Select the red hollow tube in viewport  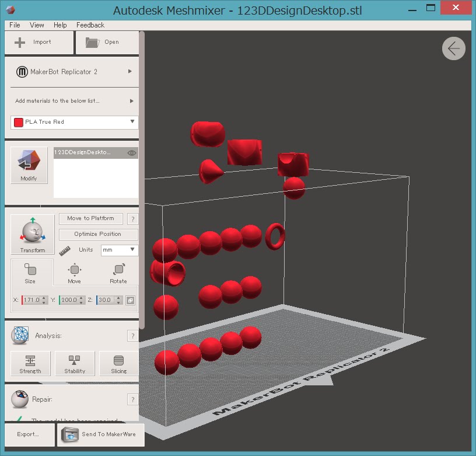(x=167, y=273)
